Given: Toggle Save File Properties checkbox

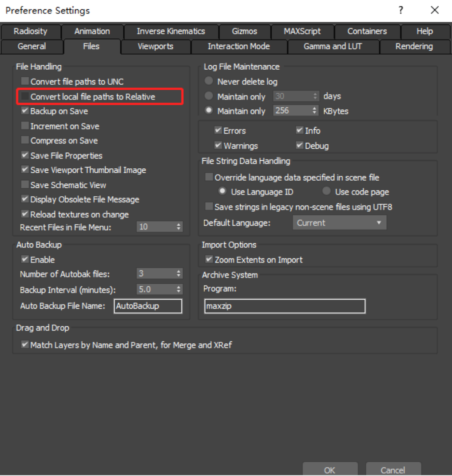Looking at the screenshot, I should click(25, 155).
